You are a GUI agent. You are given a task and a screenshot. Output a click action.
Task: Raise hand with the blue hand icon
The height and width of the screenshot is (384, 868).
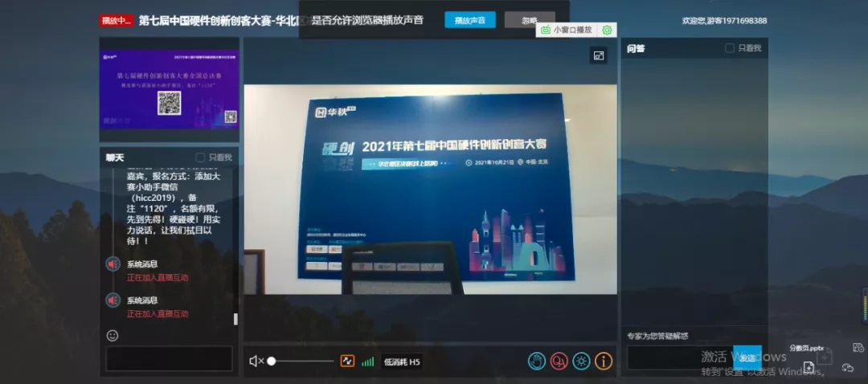click(536, 362)
